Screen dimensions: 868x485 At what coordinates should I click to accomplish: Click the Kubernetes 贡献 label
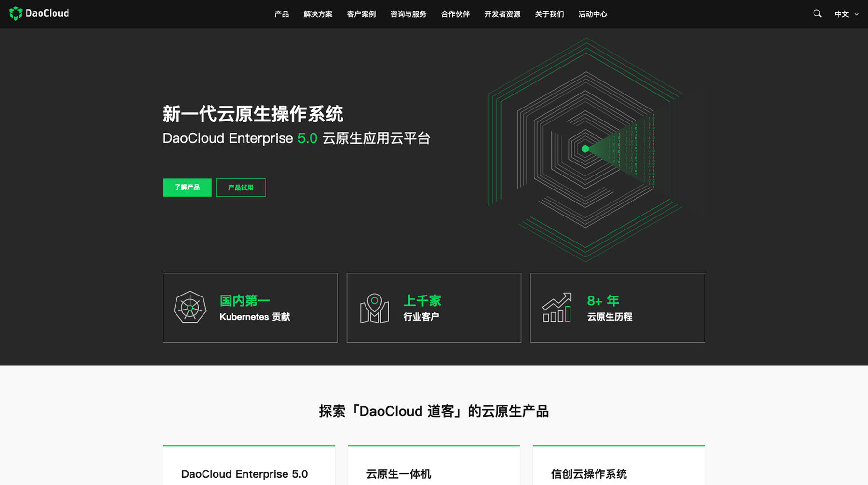click(x=255, y=317)
